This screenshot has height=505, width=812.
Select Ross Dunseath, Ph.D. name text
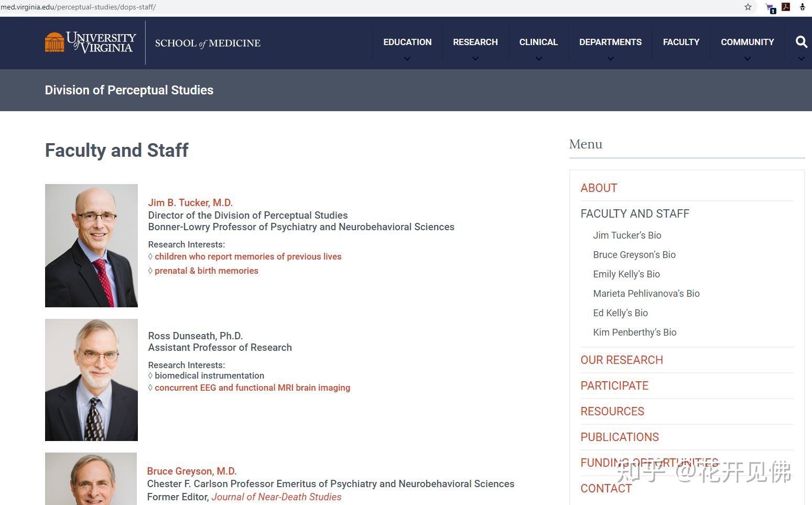click(x=196, y=336)
